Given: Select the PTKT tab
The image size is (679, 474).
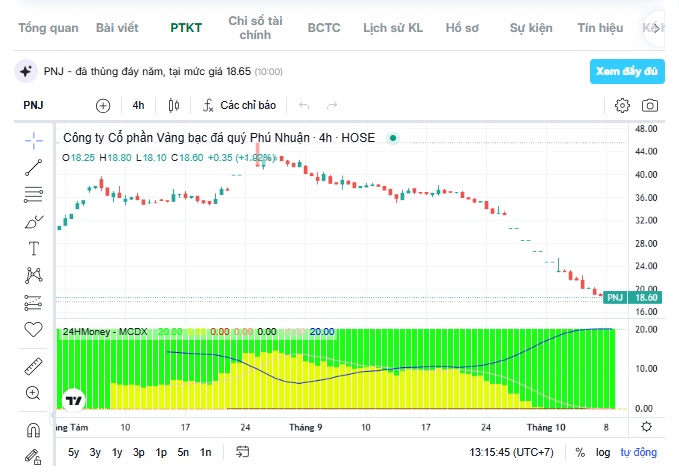Looking at the screenshot, I should point(186,28).
